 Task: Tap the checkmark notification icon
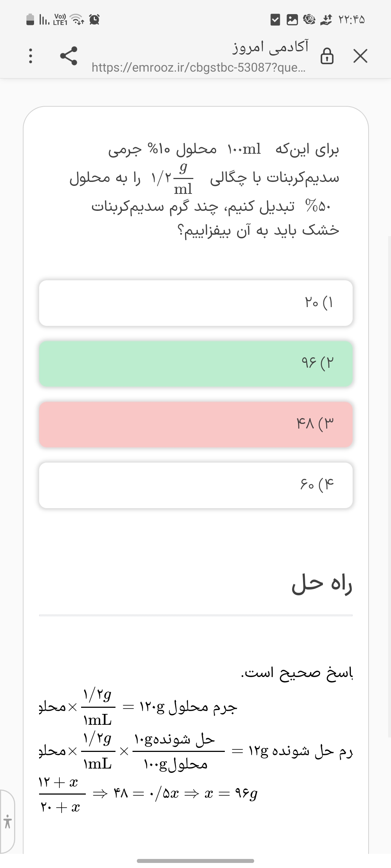[x=276, y=20]
